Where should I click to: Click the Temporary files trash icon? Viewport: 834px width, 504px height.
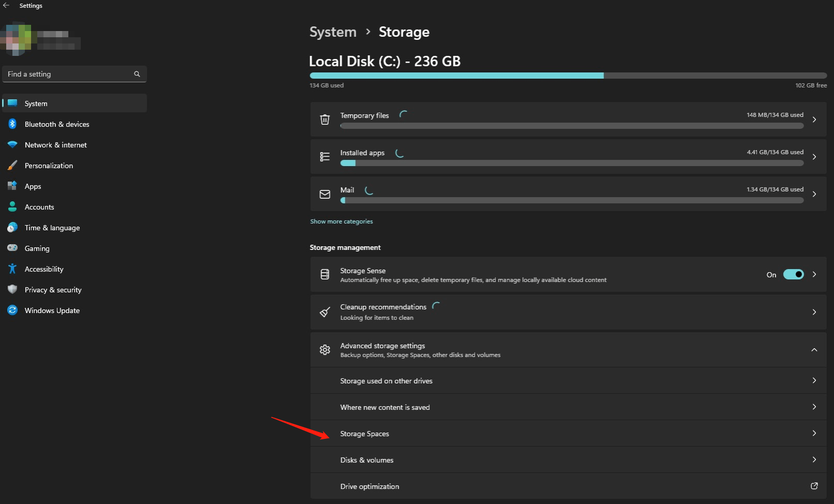pyautogui.click(x=325, y=120)
